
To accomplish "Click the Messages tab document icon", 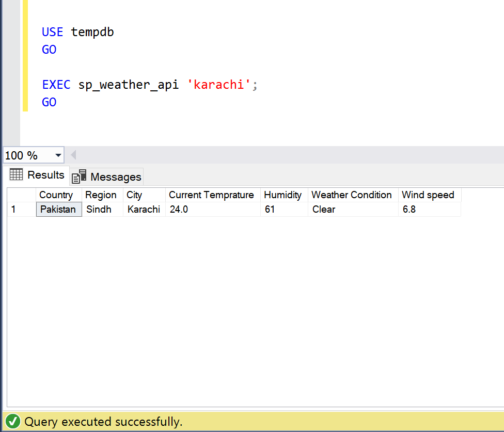I will tap(79, 177).
